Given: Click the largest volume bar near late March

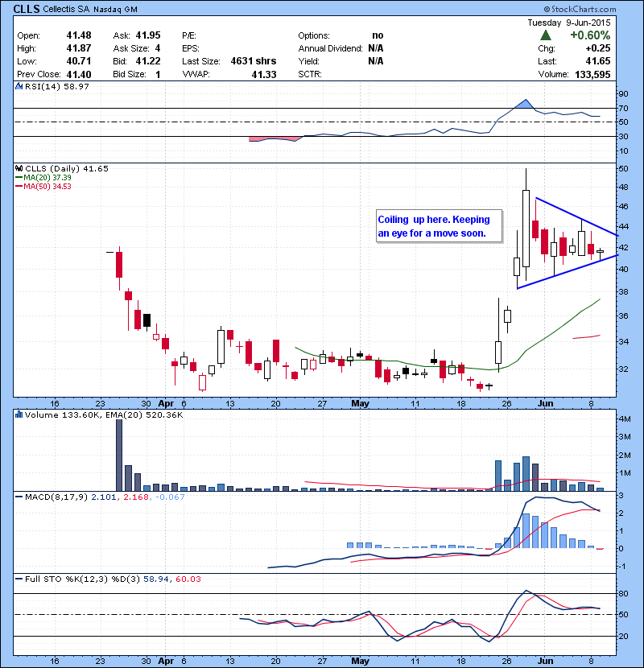Looking at the screenshot, I should (x=119, y=455).
